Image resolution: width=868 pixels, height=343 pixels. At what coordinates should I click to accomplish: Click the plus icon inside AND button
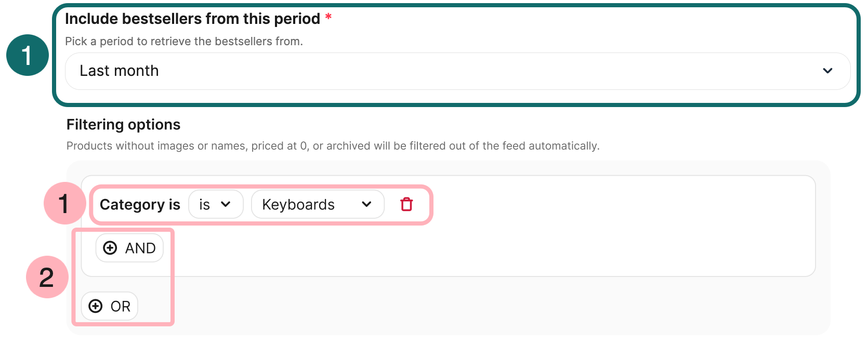110,248
